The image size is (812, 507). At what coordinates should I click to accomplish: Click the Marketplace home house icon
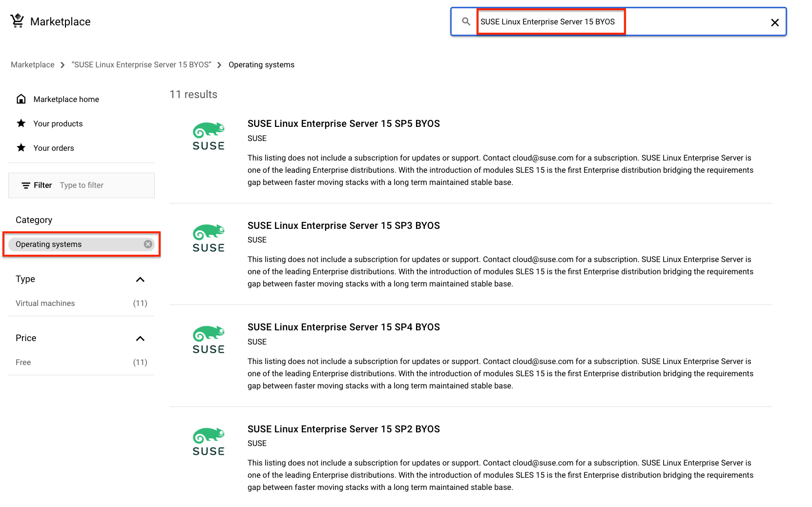(x=21, y=99)
